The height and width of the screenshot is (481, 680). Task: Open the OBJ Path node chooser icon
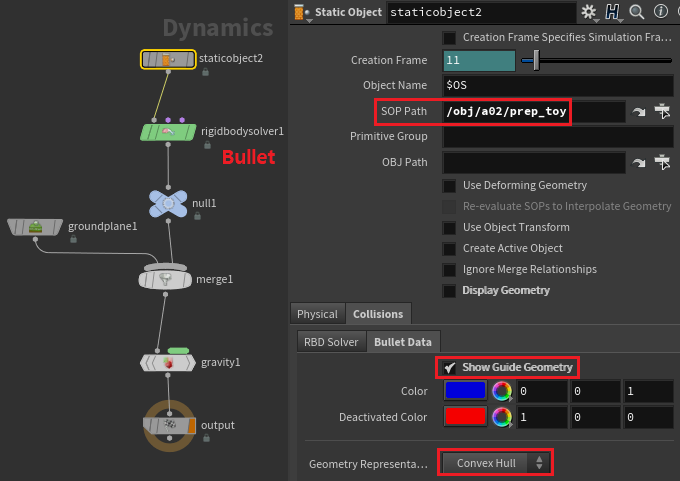click(662, 162)
